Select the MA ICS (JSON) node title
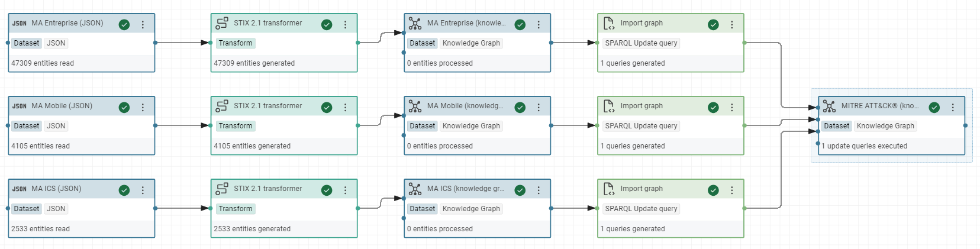The width and height of the screenshot is (980, 249). pos(56,189)
